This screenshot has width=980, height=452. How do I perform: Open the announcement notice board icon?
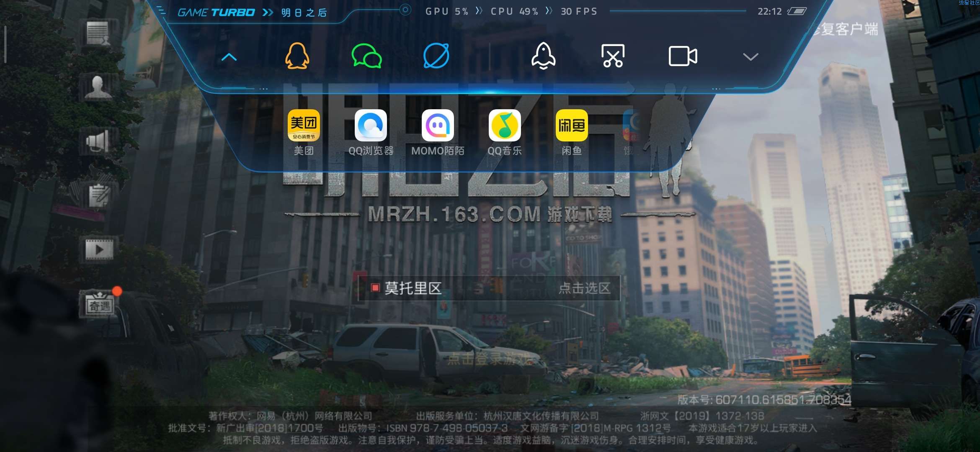pos(98,33)
